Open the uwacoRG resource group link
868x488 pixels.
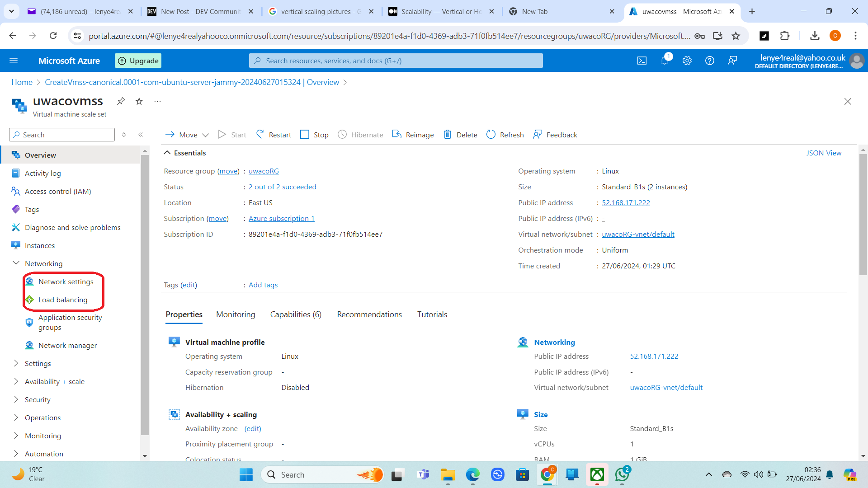[x=264, y=171]
